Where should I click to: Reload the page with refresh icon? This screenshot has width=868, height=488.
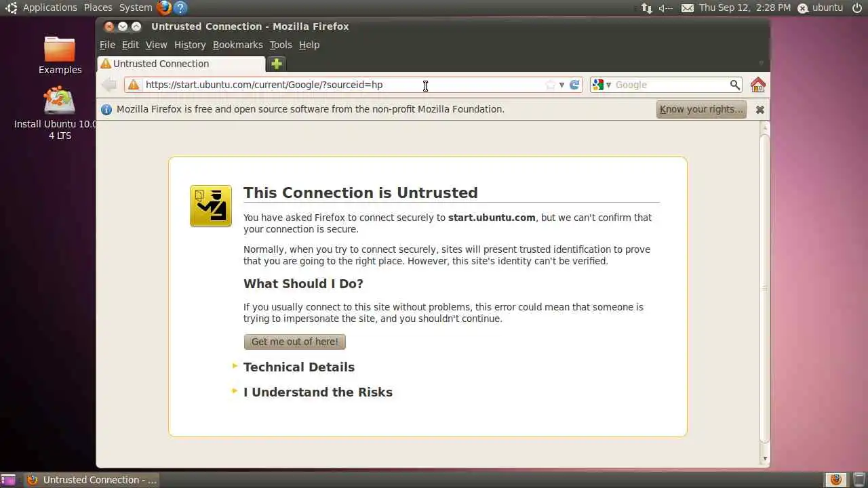(574, 85)
